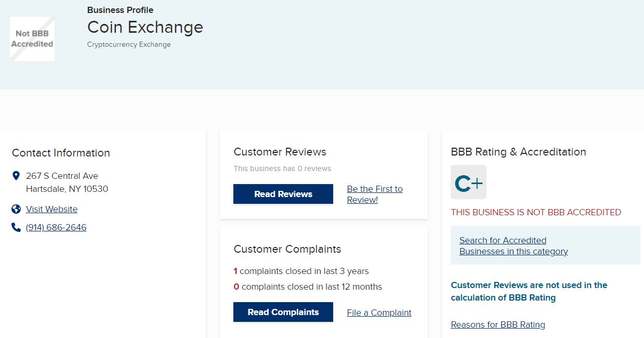The image size is (644, 338).
Task: Click the 267 S Central Ave address line
Action: 62,176
